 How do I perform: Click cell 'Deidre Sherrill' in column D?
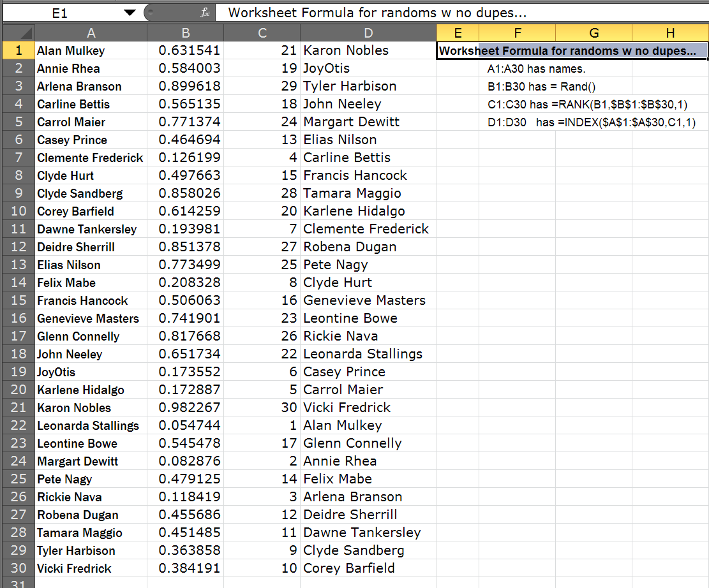click(368, 514)
